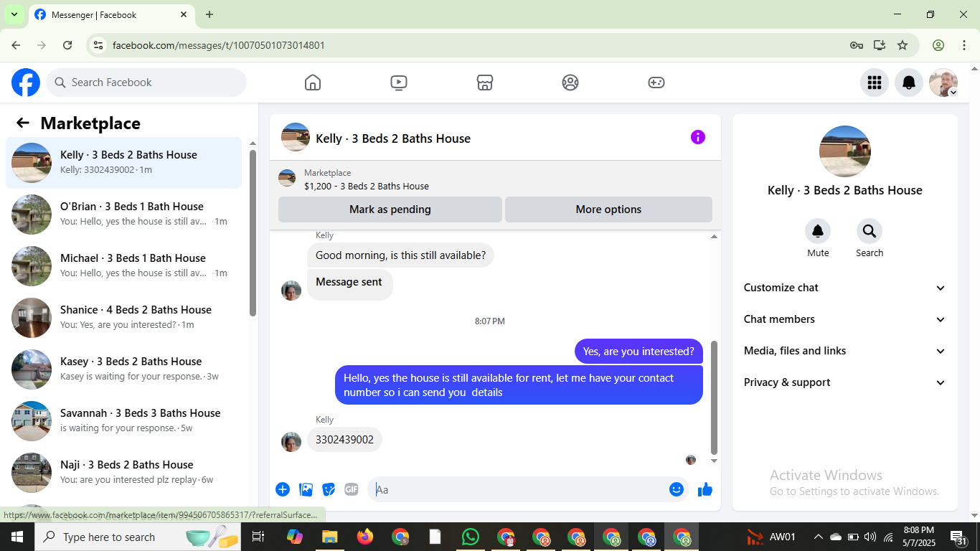Open the Facebook menu grid icon
Viewport: 980px width, 551px height.
(874, 83)
